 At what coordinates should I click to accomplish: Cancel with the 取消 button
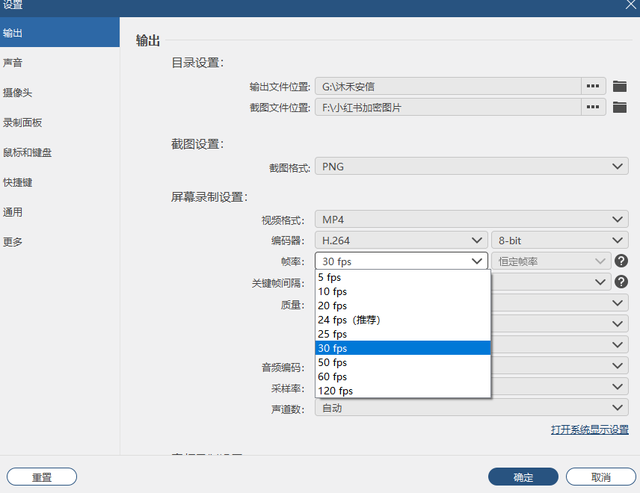[601, 477]
